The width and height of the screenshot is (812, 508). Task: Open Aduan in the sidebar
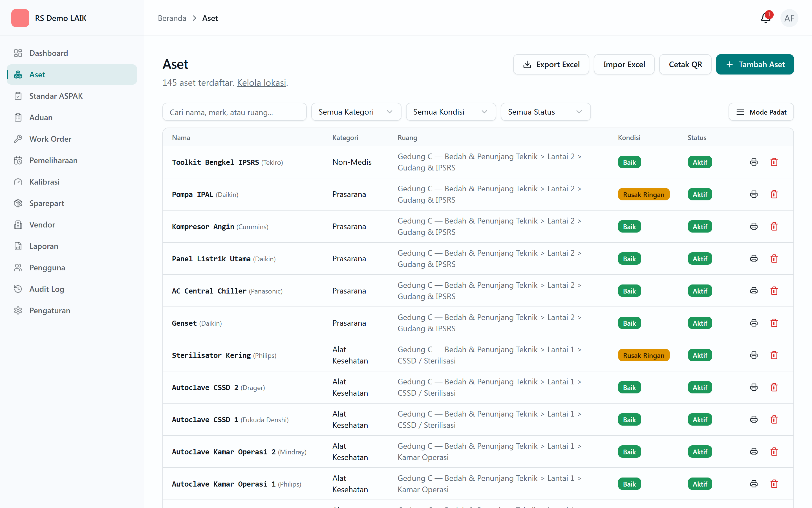pos(72,118)
